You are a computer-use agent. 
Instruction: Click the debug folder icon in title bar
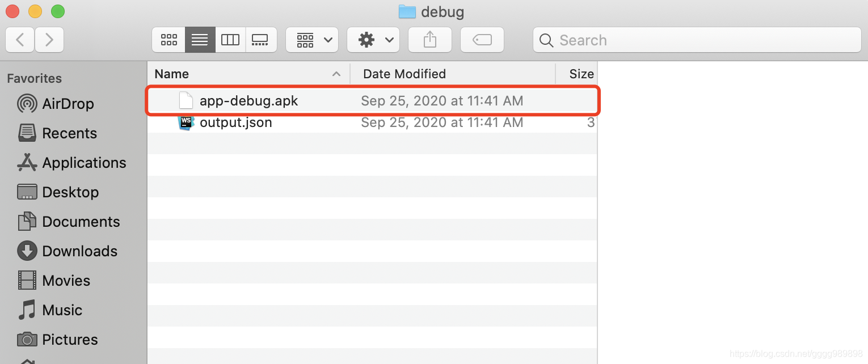coord(407,11)
